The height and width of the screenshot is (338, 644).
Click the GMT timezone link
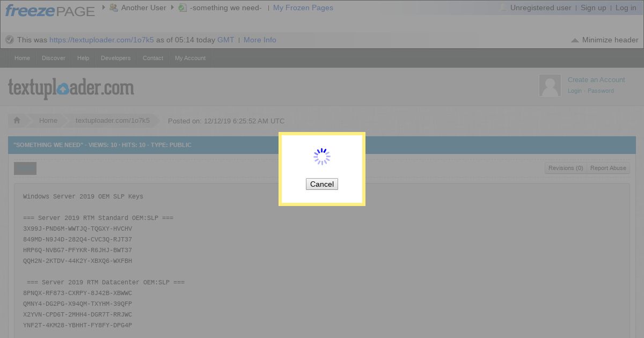point(226,40)
